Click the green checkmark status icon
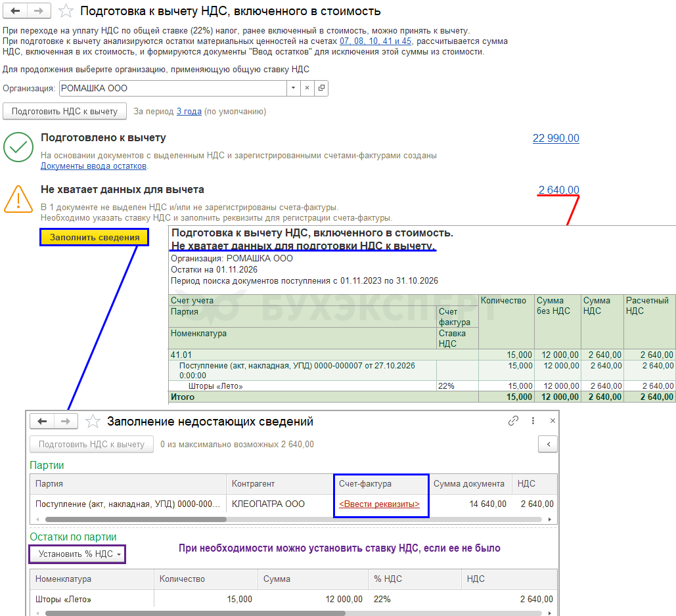676x616 pixels. point(18,147)
